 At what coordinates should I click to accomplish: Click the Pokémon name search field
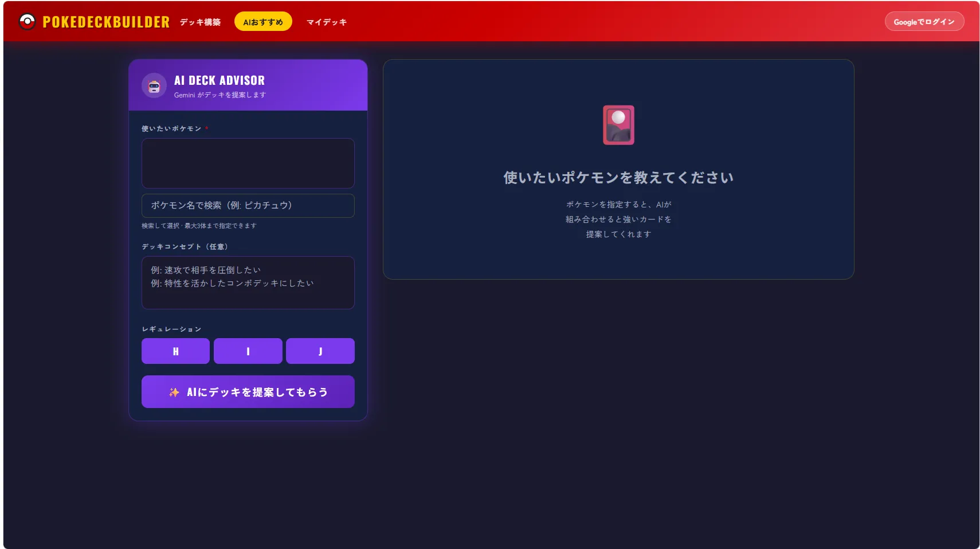click(248, 206)
